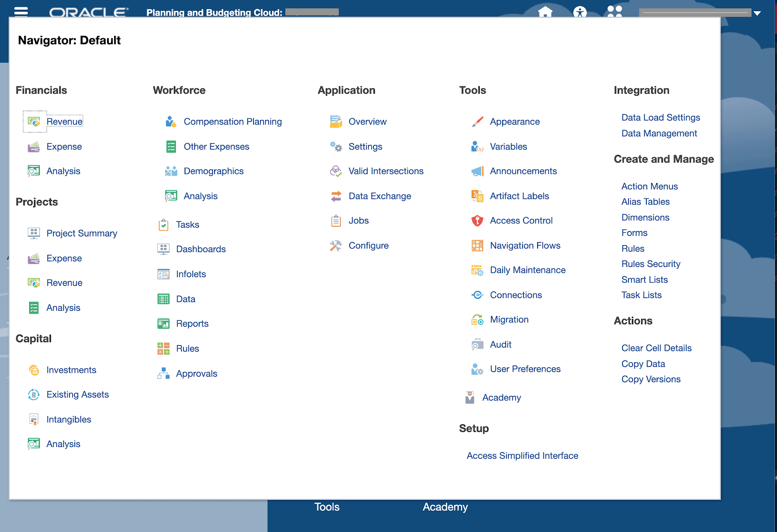Open the Jobs clipboard icon

pyautogui.click(x=336, y=220)
